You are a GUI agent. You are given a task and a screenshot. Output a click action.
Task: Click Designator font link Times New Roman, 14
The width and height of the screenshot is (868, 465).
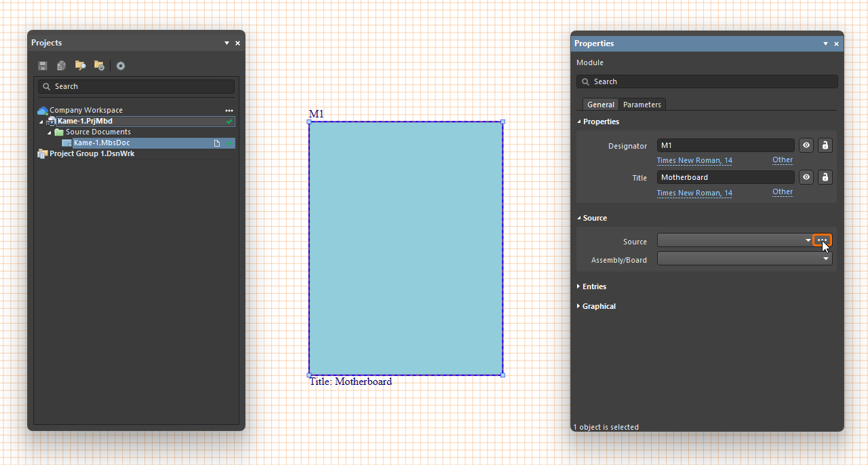(x=694, y=161)
